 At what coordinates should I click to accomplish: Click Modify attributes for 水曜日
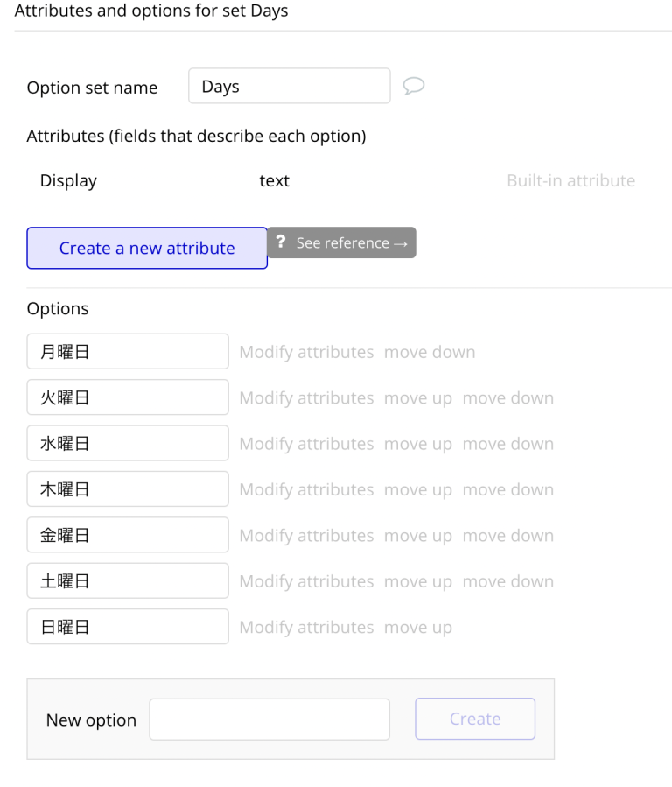coord(306,443)
